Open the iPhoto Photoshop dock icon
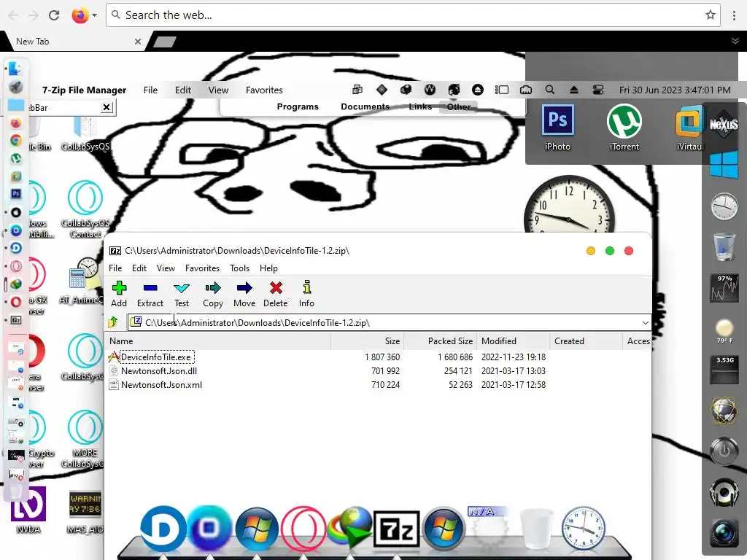The image size is (747, 560). point(557,128)
